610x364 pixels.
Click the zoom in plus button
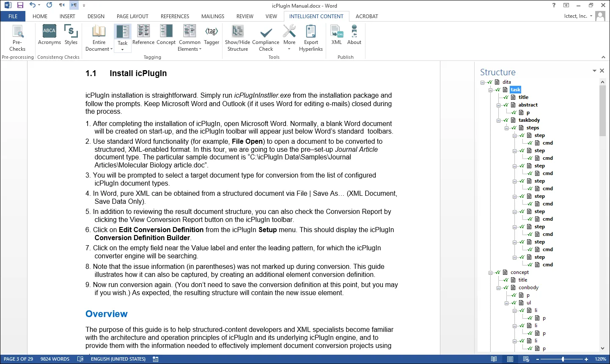586,359
